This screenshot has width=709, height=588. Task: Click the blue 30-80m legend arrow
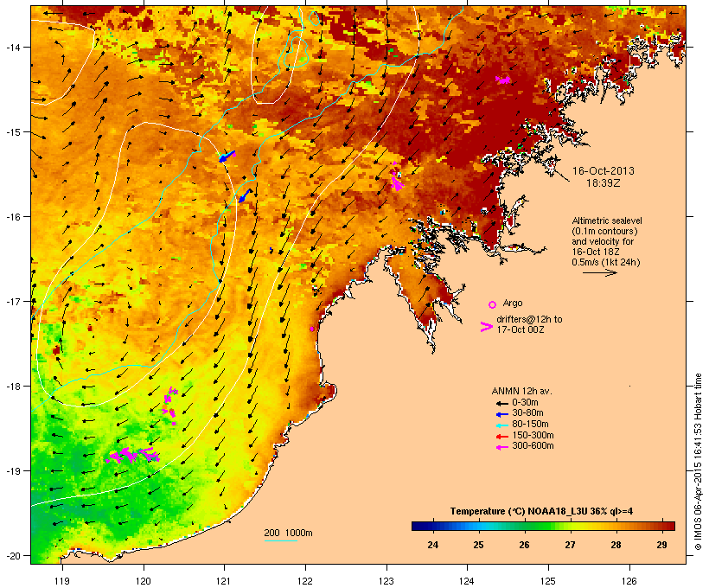pyautogui.click(x=501, y=414)
